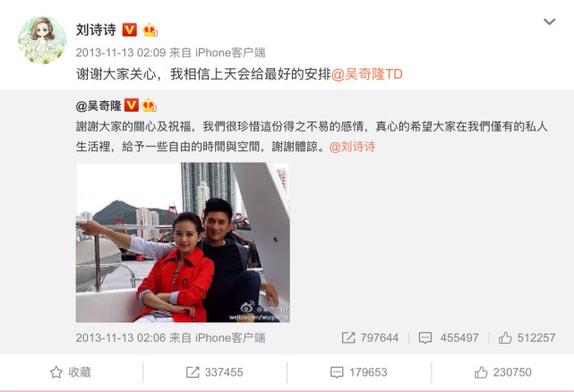Click the crown icon beside @吴奇隆
Screen dimensions: 574x392
[x=150, y=106]
